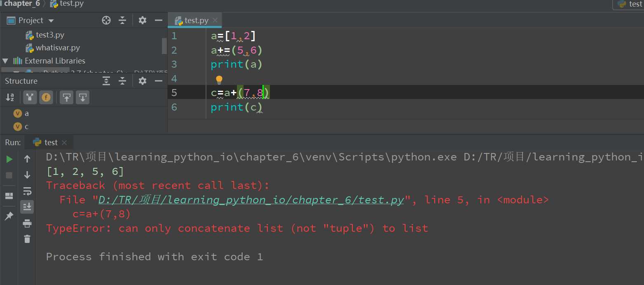644x285 pixels.
Task: Collapse all nodes in Structure panel
Action: [122, 81]
